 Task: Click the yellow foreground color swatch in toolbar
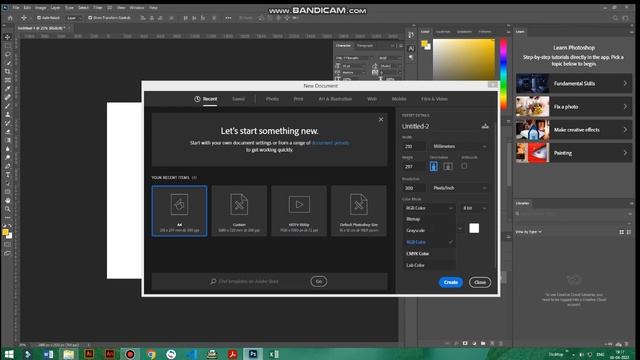(5, 232)
